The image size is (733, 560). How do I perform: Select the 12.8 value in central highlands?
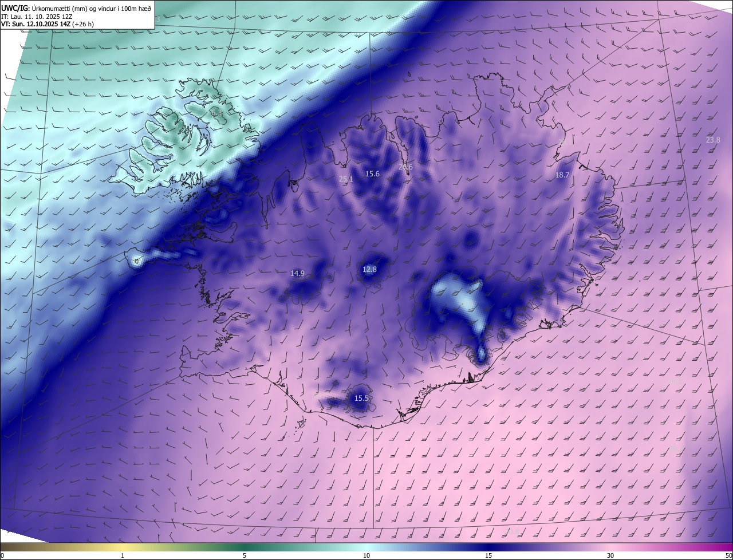point(370,269)
